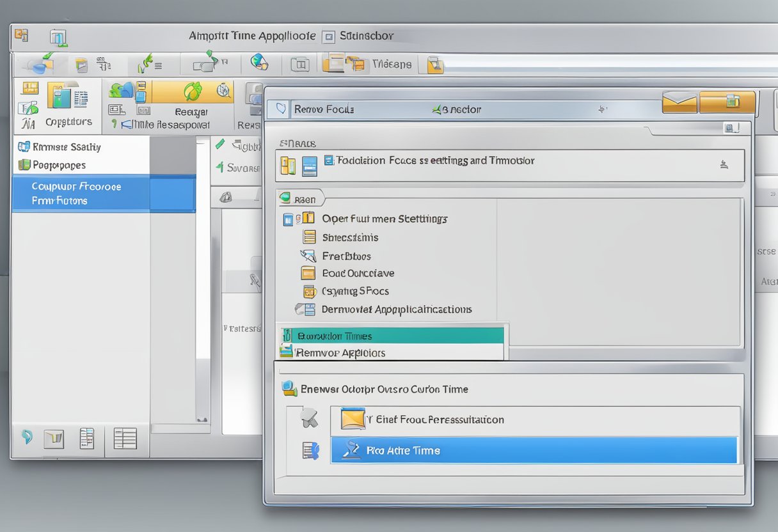778x532 pixels.
Task: Select the Poad Ooncoiave tree item
Action: [358, 273]
